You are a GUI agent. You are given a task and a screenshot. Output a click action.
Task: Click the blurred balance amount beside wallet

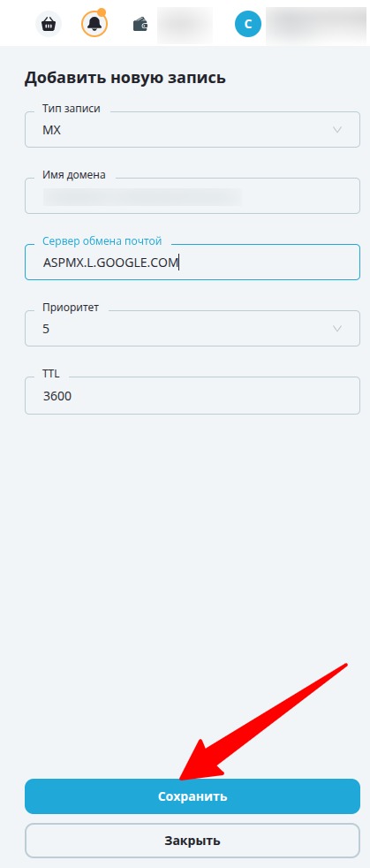(185, 25)
